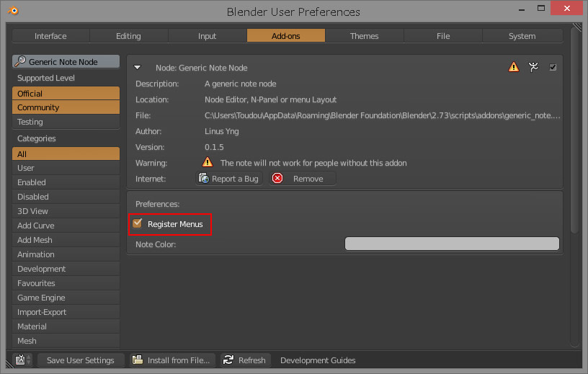The height and width of the screenshot is (374, 588).
Task: Toggle the Official supported level filter
Action: coord(66,94)
